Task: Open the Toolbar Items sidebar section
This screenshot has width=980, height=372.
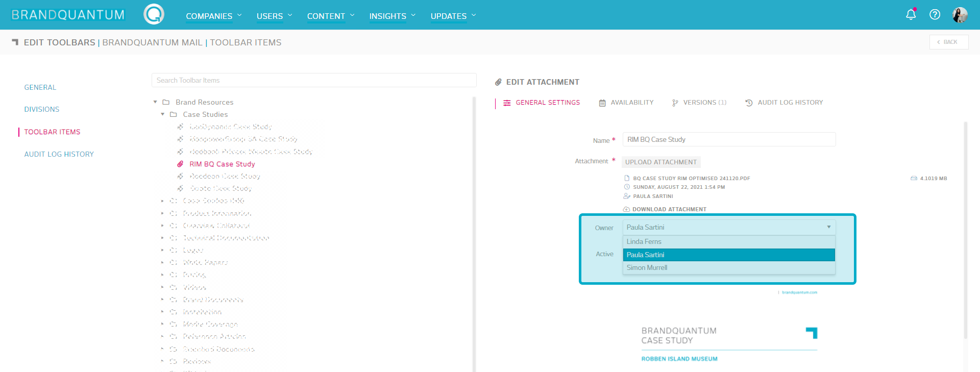Action: click(x=52, y=132)
